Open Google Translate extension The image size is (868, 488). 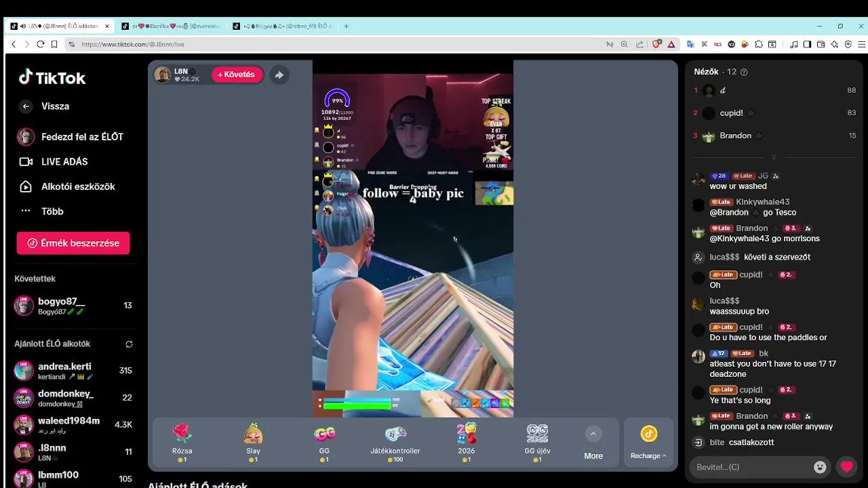[690, 44]
